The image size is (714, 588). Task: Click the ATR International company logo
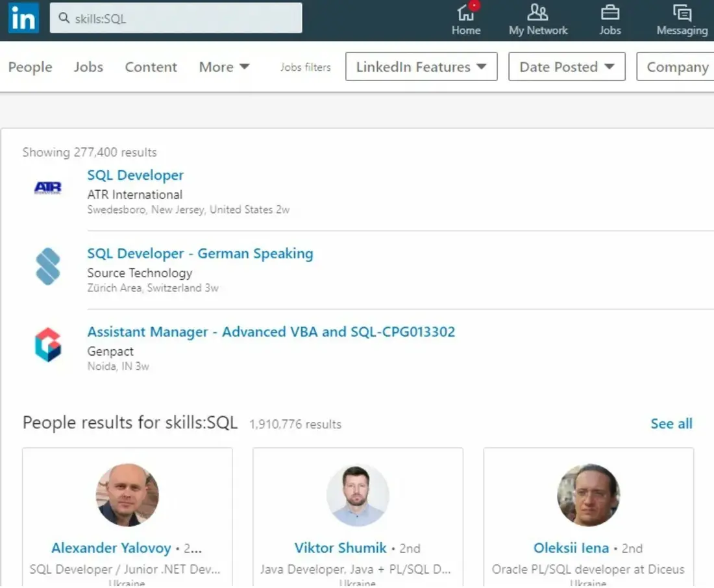48,188
